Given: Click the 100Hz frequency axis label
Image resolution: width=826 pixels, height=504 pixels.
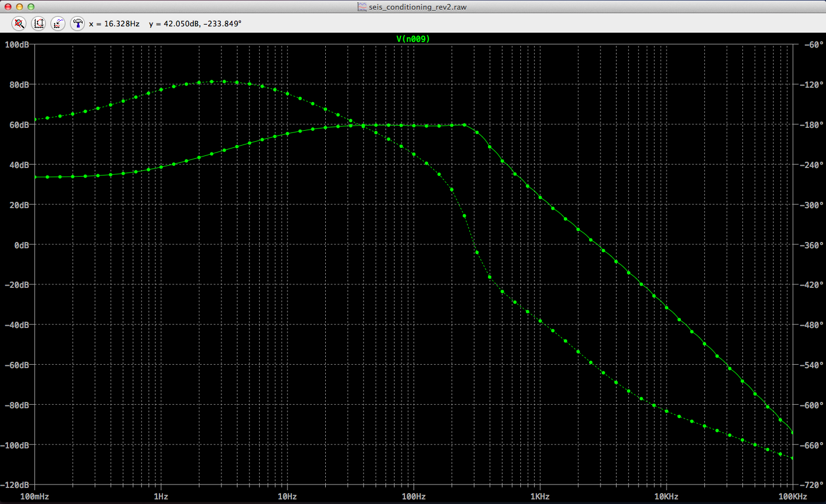Looking at the screenshot, I should 414,497.
